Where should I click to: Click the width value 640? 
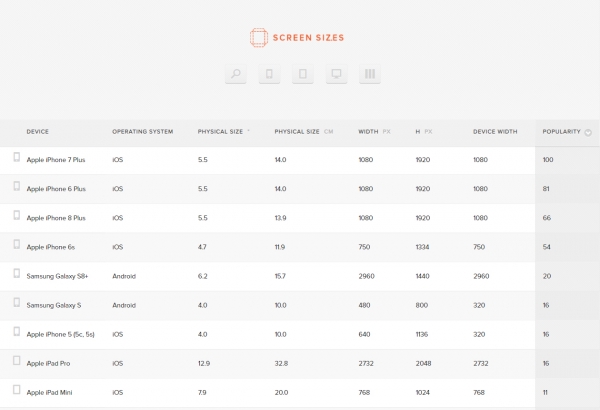(x=364, y=335)
